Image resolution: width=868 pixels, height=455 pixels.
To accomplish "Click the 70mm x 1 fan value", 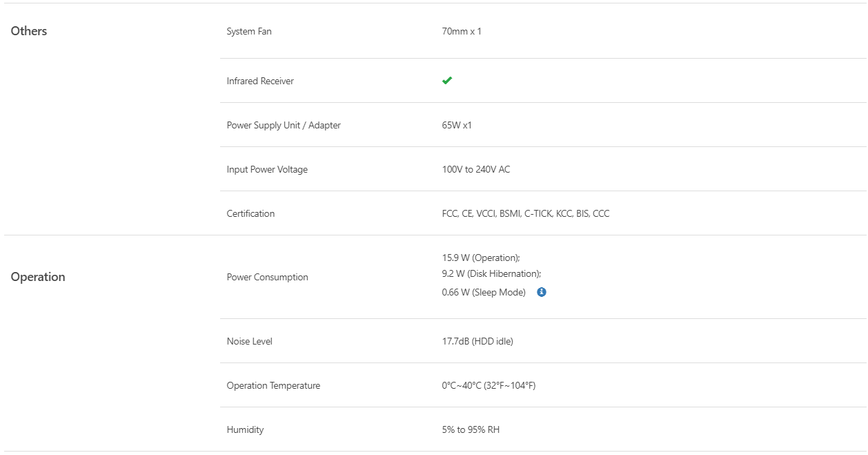I will point(462,31).
